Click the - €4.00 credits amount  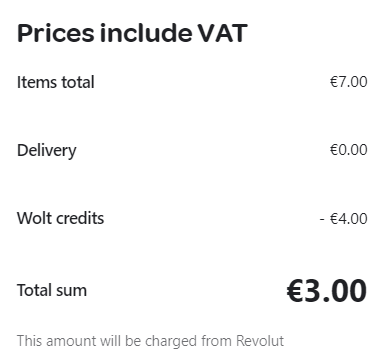(x=344, y=219)
